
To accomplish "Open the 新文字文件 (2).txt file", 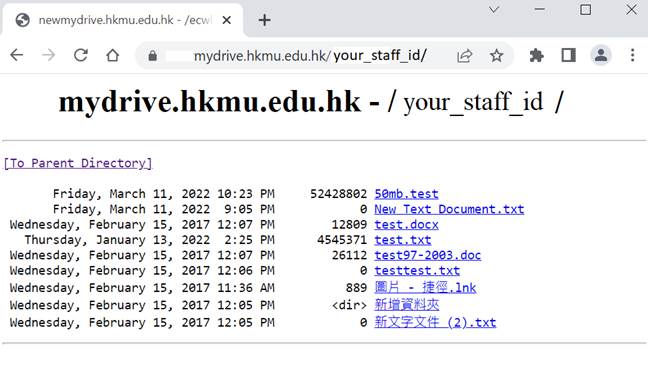I will point(435,322).
